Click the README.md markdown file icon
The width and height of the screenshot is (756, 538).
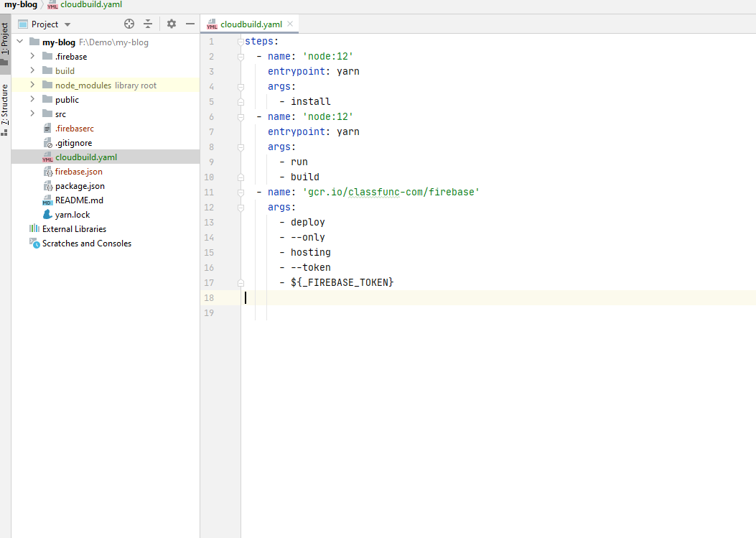pos(47,200)
